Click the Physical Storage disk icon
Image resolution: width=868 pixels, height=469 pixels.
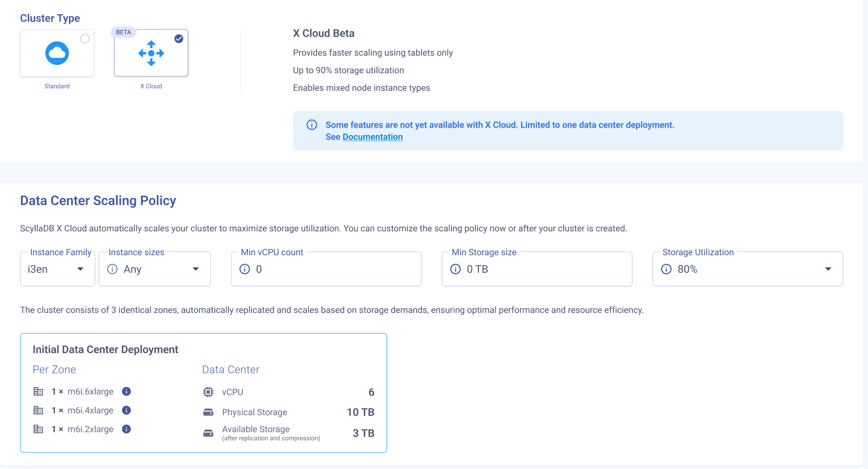point(208,412)
